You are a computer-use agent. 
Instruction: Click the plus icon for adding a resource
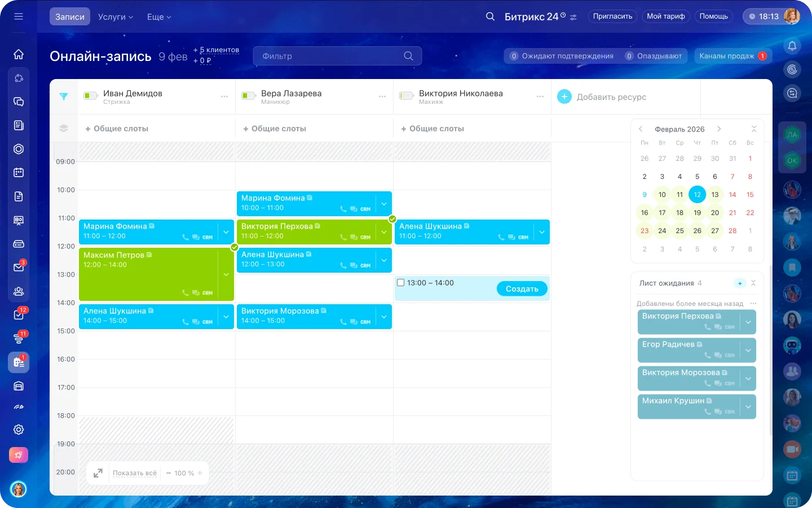pos(564,97)
